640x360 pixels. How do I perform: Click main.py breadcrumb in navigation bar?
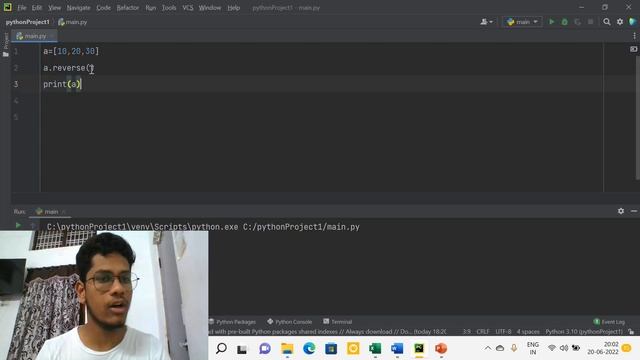[73, 22]
